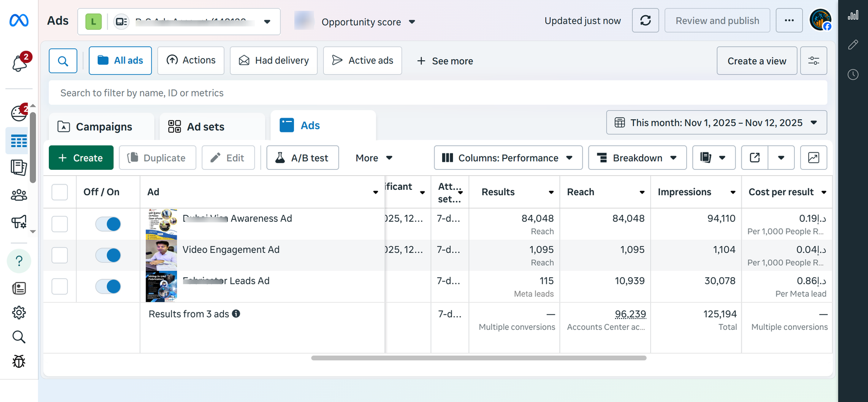Open the reports icon dropdown button

click(713, 158)
